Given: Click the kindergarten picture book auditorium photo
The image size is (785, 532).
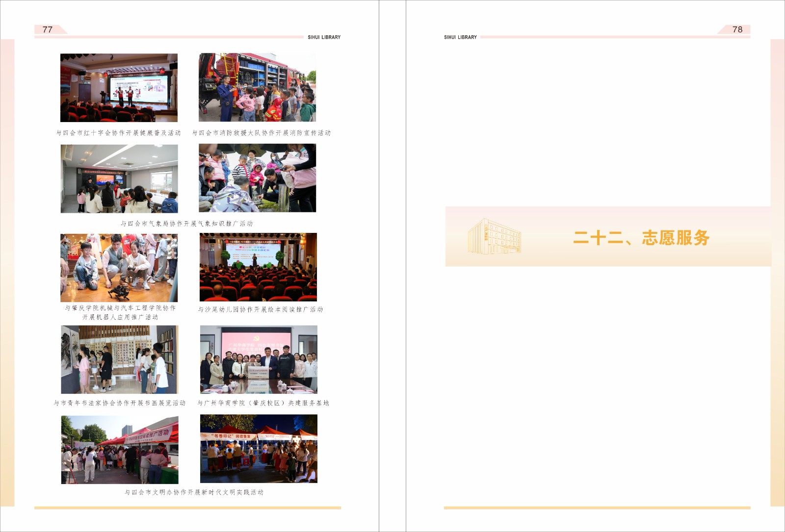Looking at the screenshot, I should tap(258, 267).
